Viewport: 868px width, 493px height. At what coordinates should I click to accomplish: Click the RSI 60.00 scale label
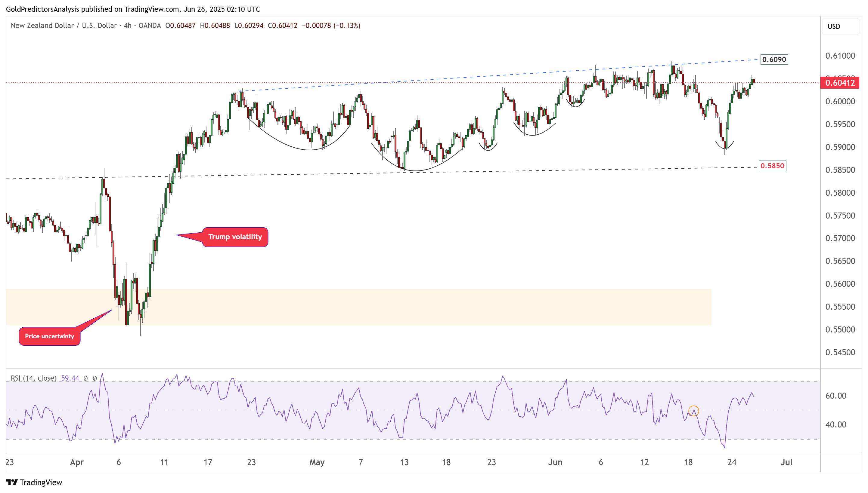(836, 396)
